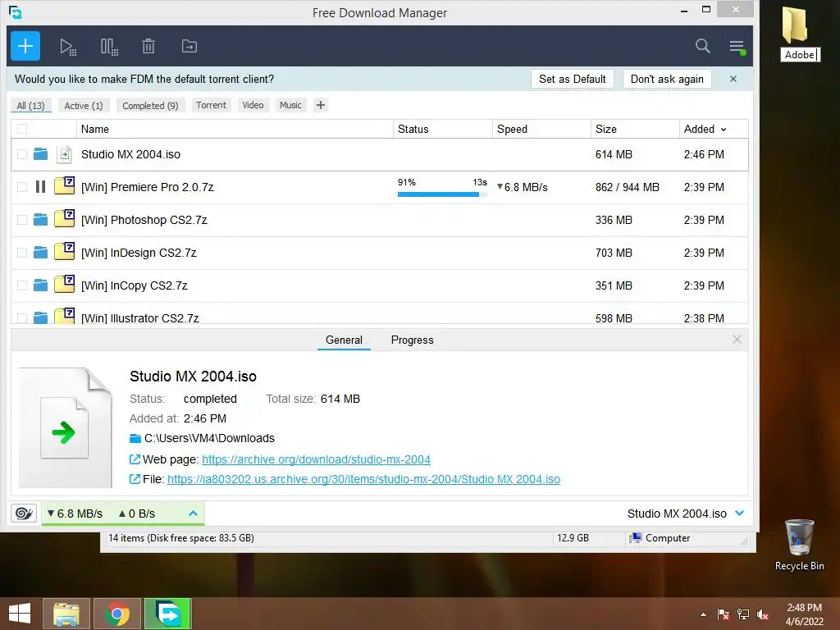Check the InDesign CS2.7z row checkbox
The height and width of the screenshot is (630, 840).
pos(22,253)
